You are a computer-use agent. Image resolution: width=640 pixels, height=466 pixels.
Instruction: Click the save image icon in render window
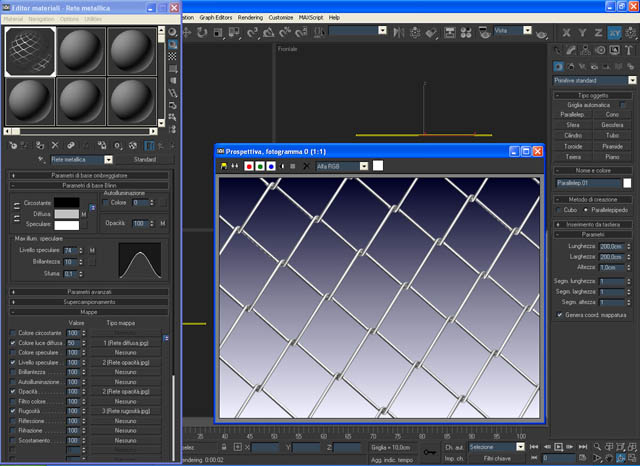[223, 165]
